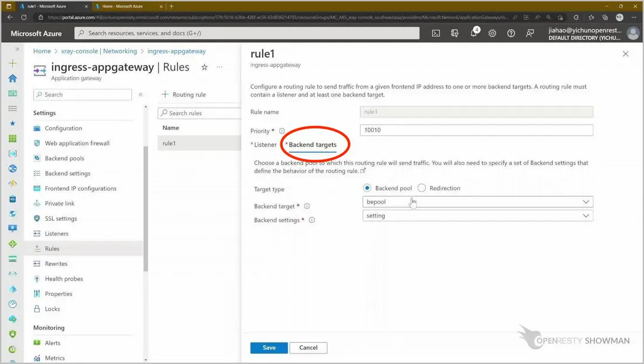The width and height of the screenshot is (644, 364).
Task: Open Frontend IP configurations
Action: pos(80,188)
